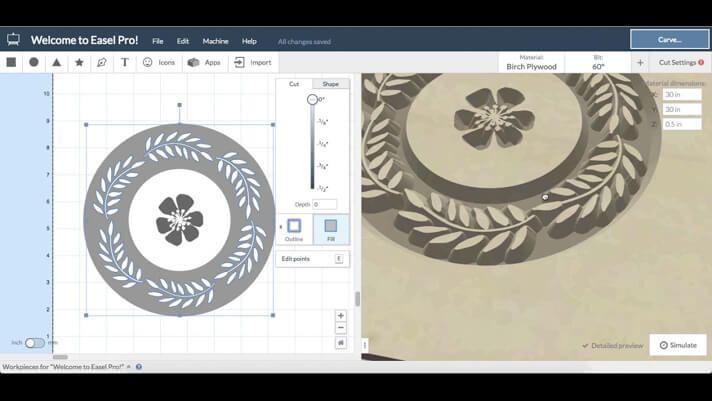Open the Icons library

pos(158,62)
